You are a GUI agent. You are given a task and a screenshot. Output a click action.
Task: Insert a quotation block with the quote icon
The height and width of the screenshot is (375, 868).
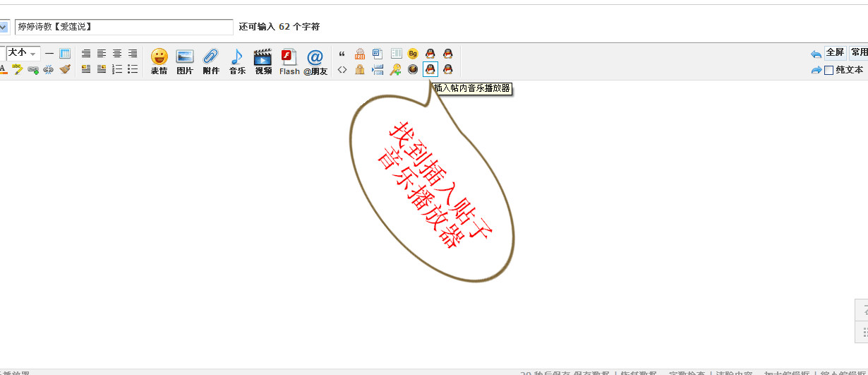(x=342, y=54)
